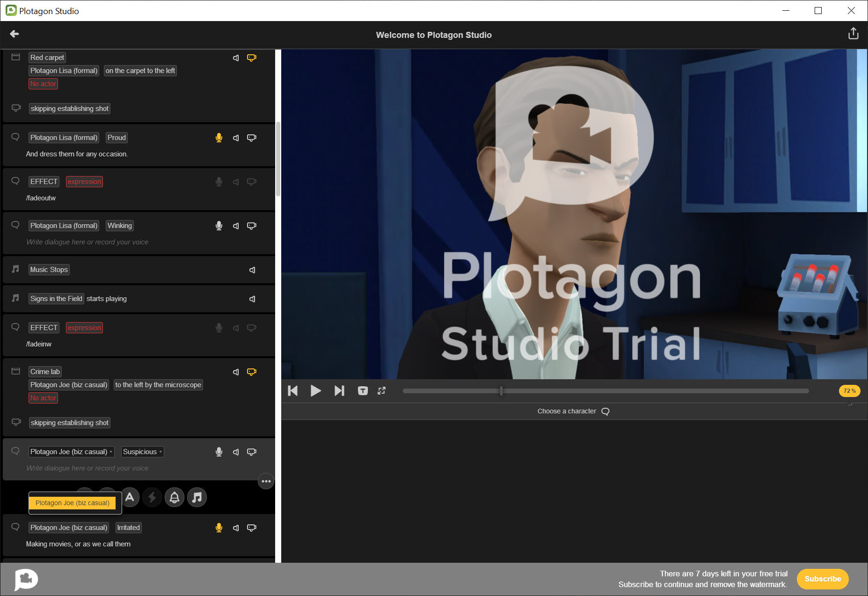Click 'Making movies, or as we call them' text
This screenshot has width=868, height=596.
(x=78, y=544)
